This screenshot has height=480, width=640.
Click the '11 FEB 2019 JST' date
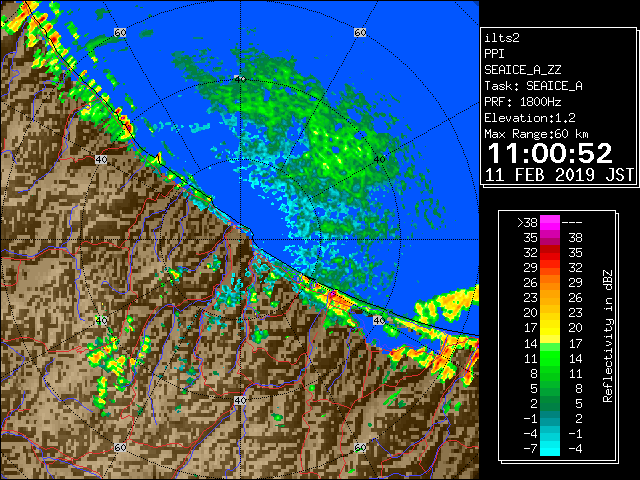point(559,175)
